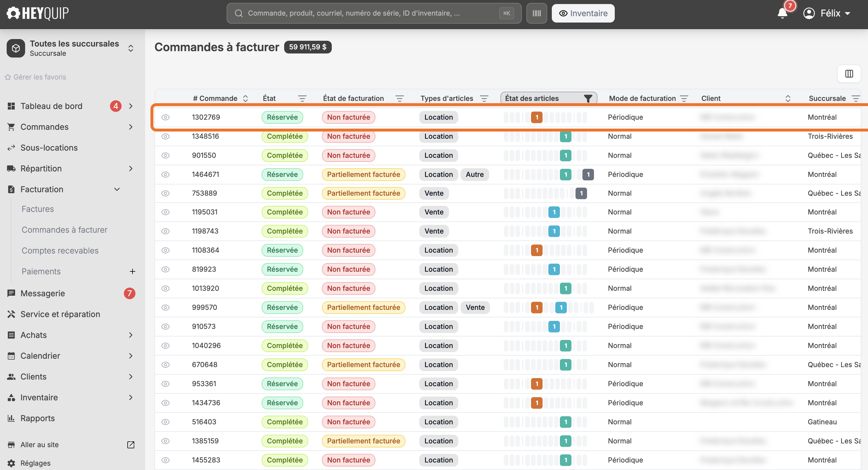Open the column layout settings icon

(x=849, y=73)
